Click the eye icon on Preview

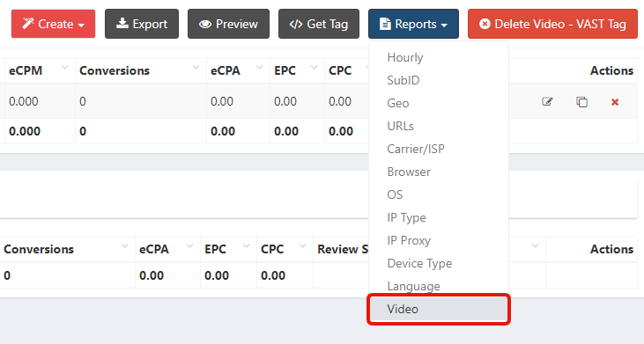tap(205, 24)
